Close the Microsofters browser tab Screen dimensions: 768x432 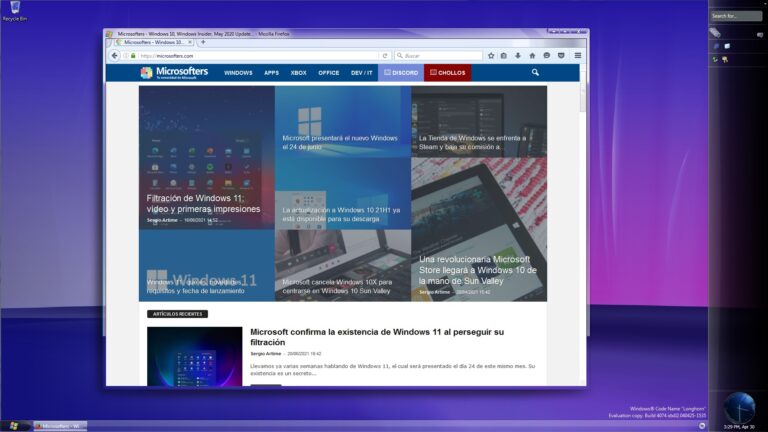click(190, 43)
